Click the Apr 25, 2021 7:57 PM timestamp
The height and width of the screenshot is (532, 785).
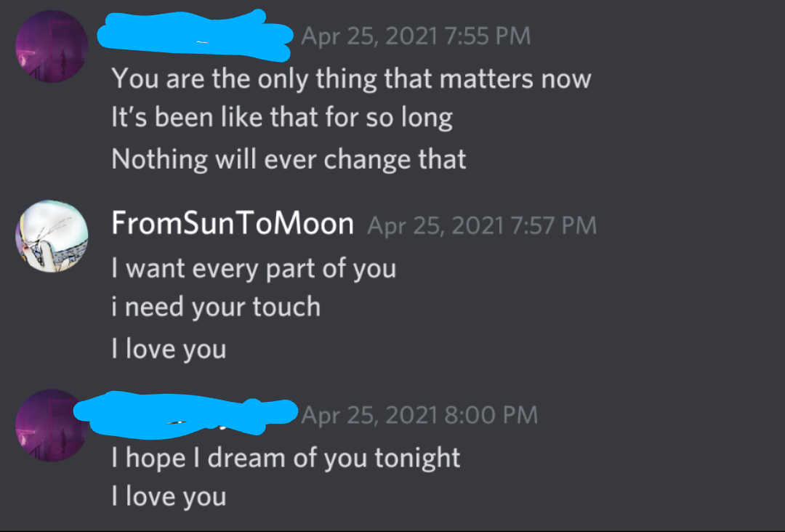tap(482, 225)
